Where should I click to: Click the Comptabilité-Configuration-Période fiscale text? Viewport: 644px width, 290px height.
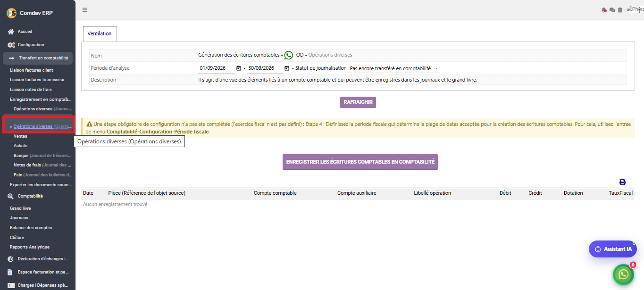158,132
